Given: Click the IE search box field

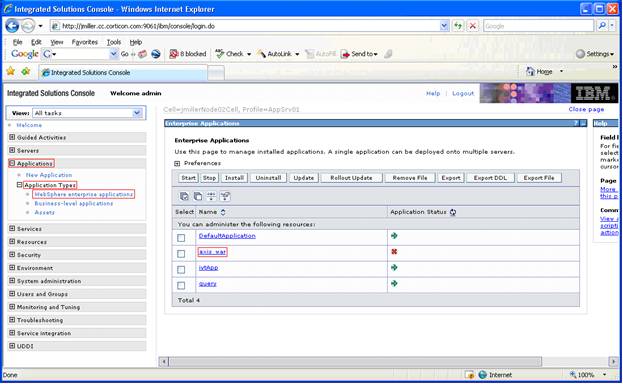Looking at the screenshot, I should tap(538, 26).
